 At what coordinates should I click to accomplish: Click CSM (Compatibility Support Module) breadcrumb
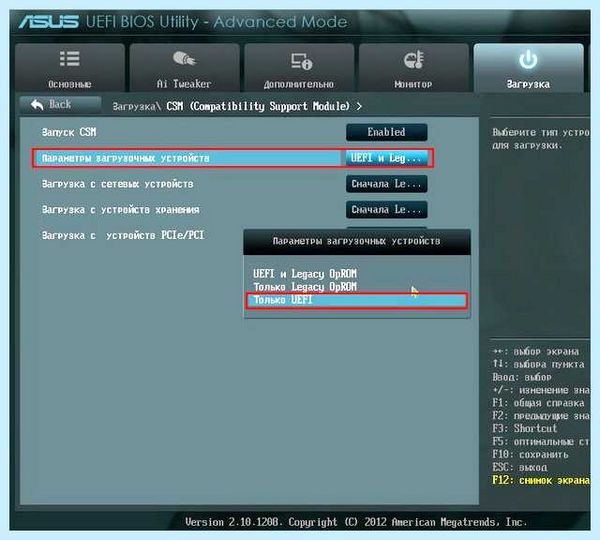point(258,106)
